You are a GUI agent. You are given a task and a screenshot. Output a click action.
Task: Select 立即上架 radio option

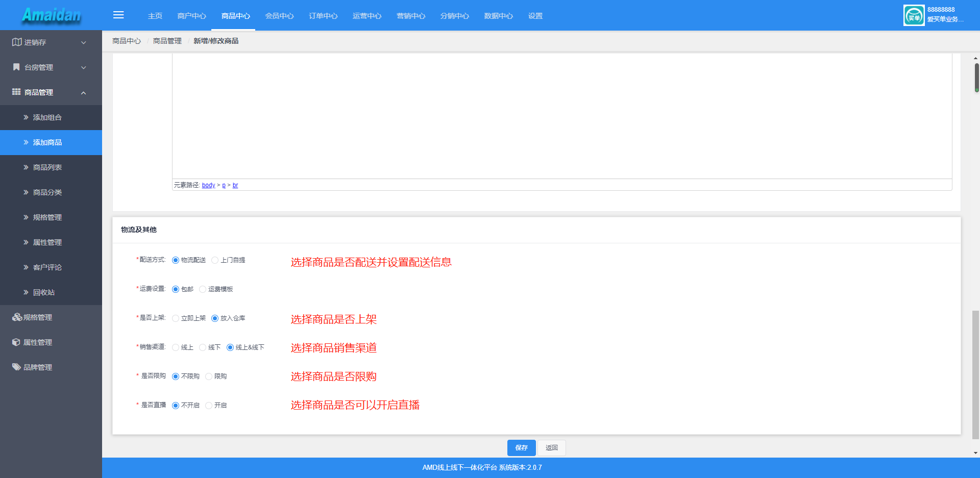(x=176, y=318)
